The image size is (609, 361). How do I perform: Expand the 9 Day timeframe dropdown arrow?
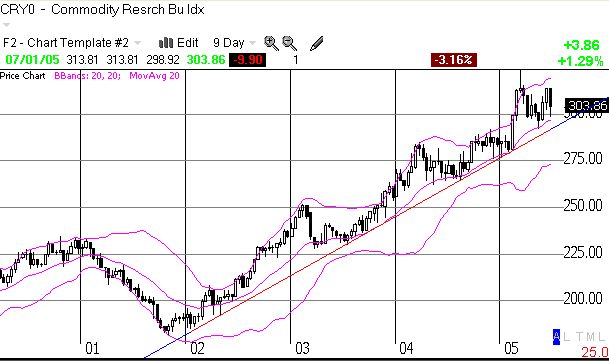coord(252,43)
